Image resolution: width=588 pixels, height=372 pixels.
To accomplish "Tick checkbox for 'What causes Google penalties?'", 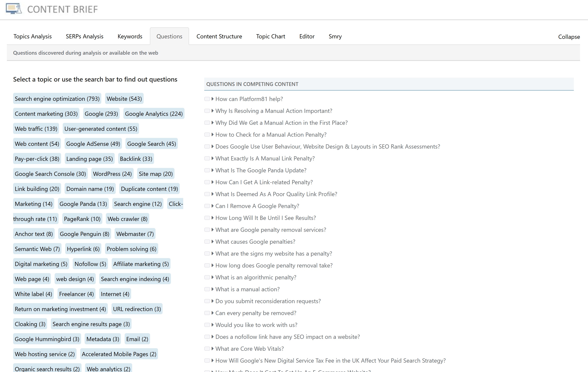I will coord(207,242).
